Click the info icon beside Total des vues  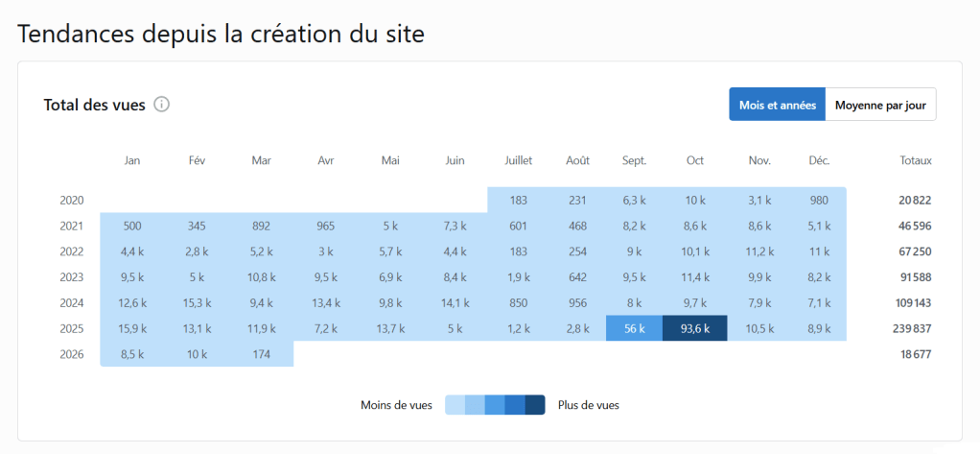tap(162, 105)
